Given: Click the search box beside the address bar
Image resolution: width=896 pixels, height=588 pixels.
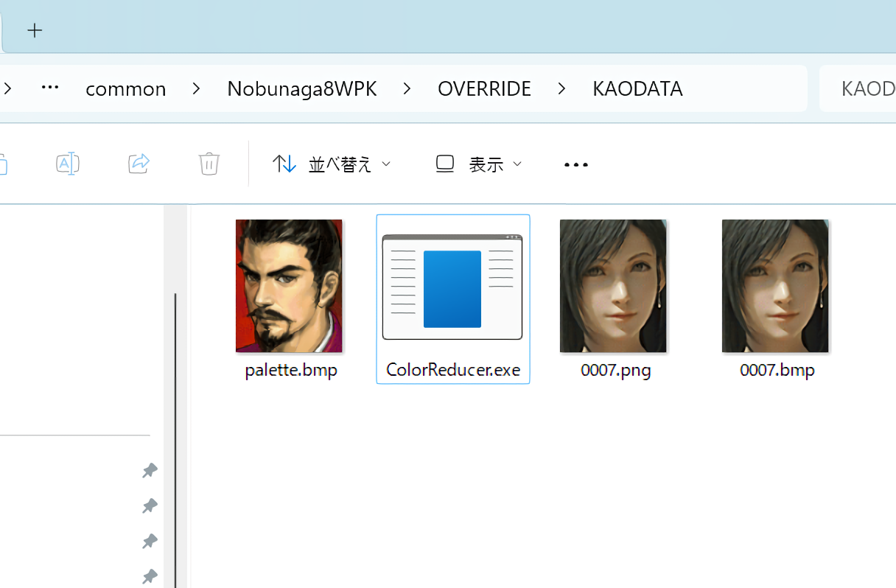Looking at the screenshot, I should (x=862, y=89).
